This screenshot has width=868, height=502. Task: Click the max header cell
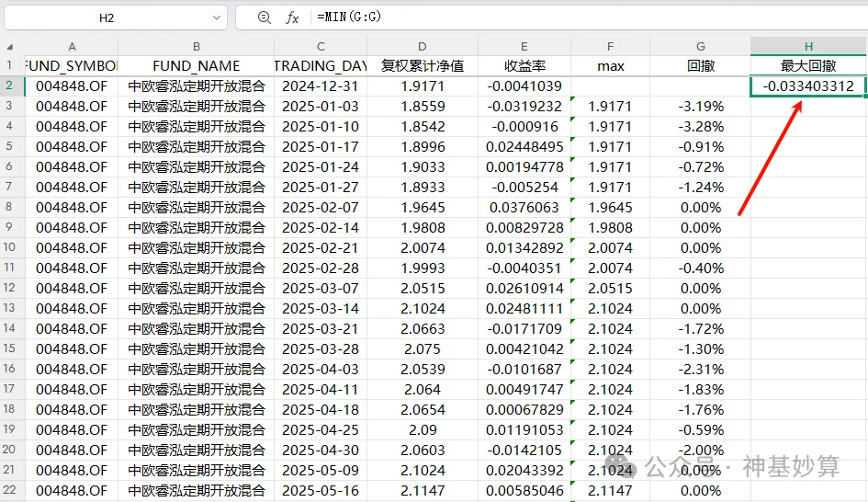point(610,66)
